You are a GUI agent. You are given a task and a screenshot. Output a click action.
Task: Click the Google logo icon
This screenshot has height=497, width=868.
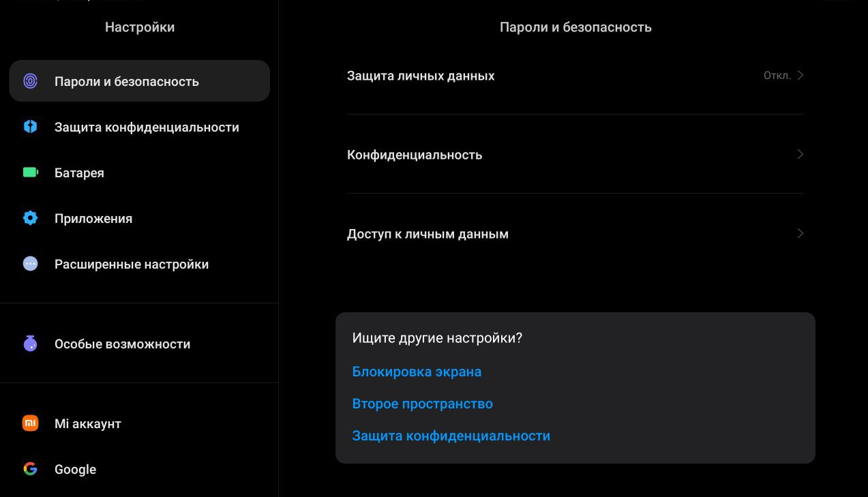31,469
